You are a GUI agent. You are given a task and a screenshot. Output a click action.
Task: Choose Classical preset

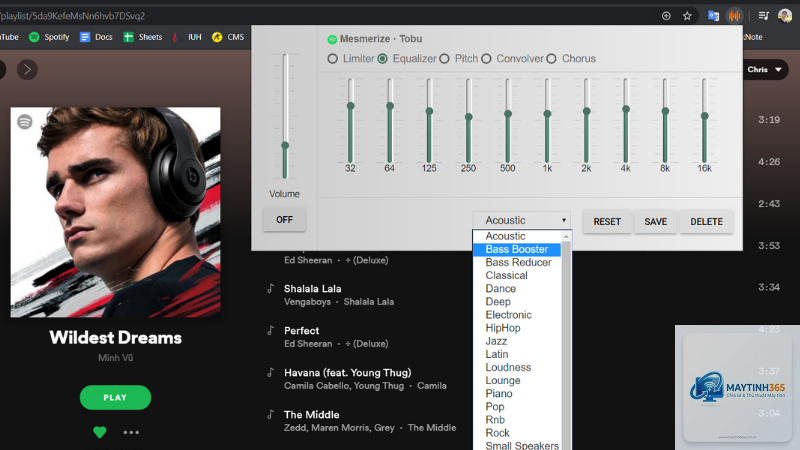point(517,276)
